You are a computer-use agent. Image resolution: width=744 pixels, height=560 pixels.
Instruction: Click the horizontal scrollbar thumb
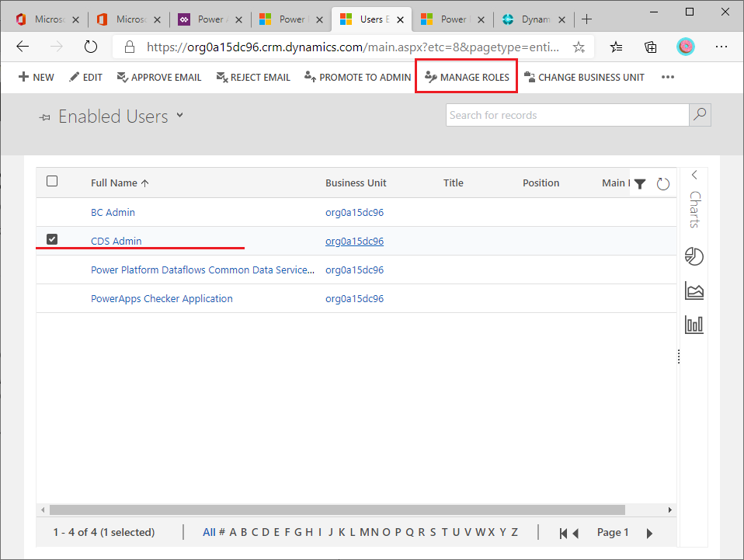(x=337, y=510)
